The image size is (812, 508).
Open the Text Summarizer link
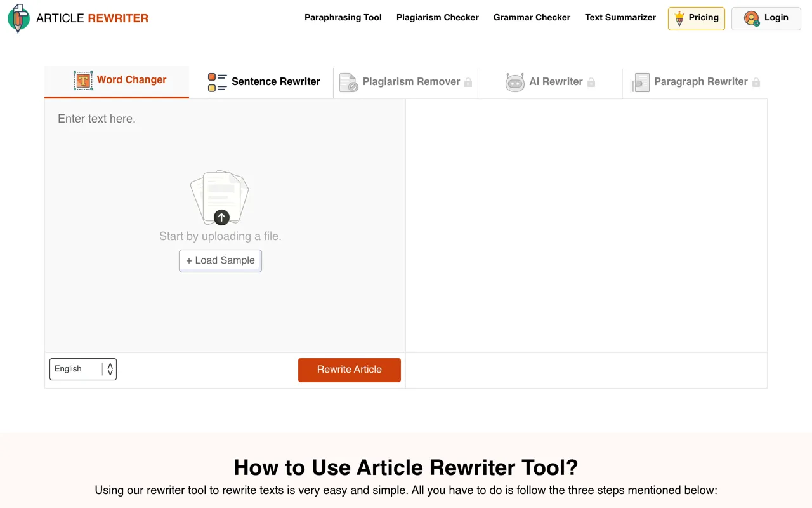[x=620, y=17]
